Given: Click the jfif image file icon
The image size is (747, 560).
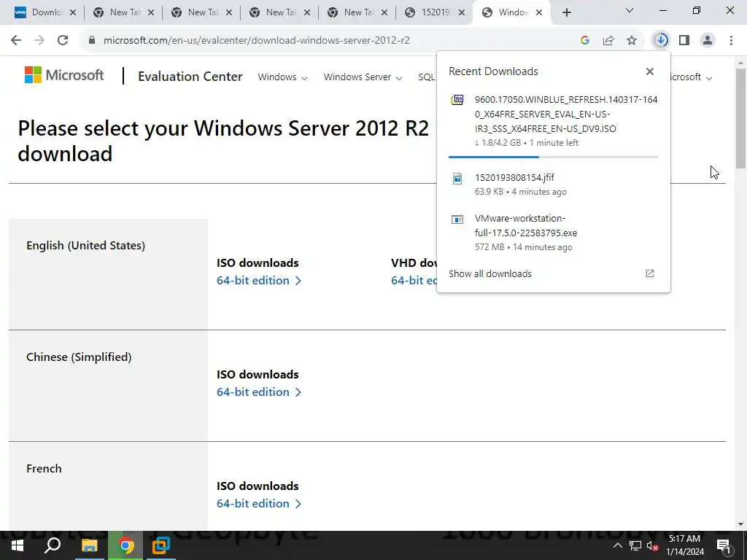Looking at the screenshot, I should pos(457,178).
